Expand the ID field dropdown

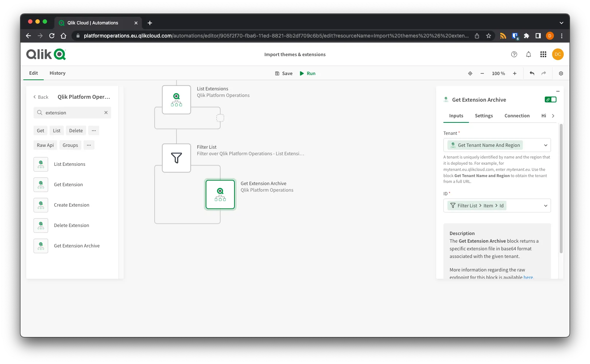point(546,206)
